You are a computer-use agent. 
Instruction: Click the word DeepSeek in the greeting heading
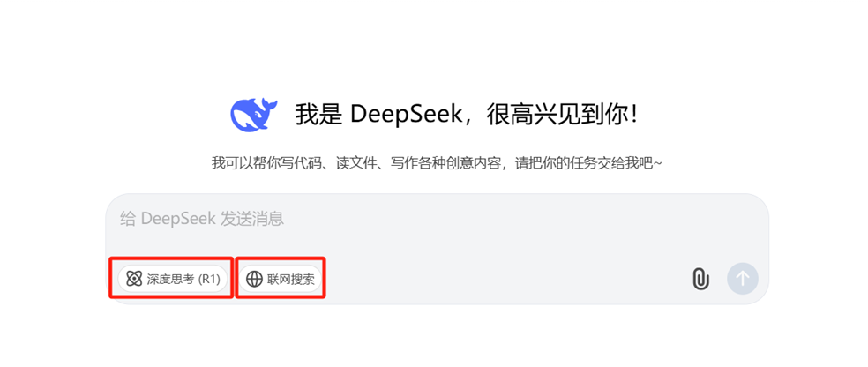[x=405, y=114]
